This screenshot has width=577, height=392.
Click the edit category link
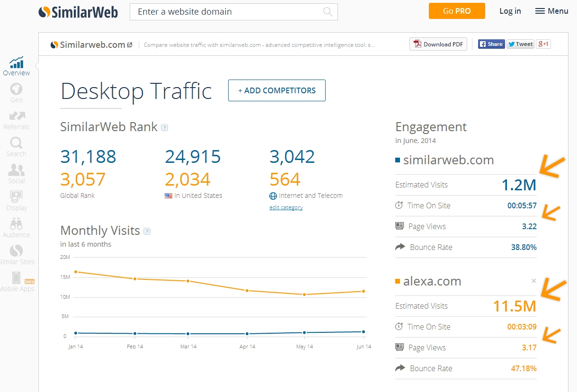286,207
